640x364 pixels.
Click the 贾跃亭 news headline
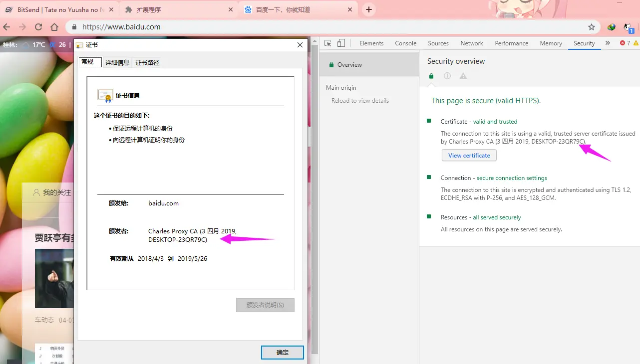[54, 238]
